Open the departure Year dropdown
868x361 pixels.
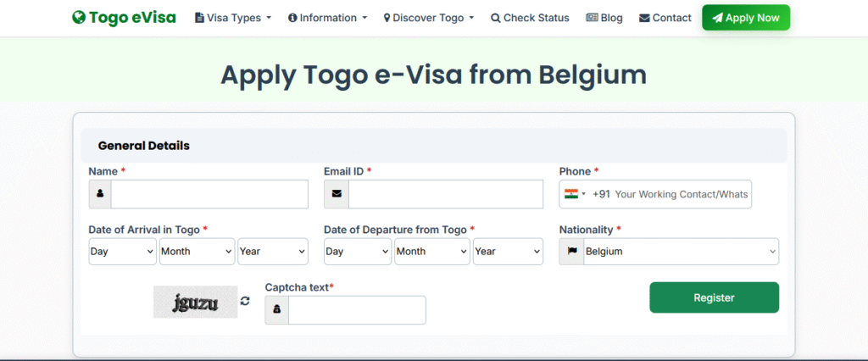[x=508, y=252]
